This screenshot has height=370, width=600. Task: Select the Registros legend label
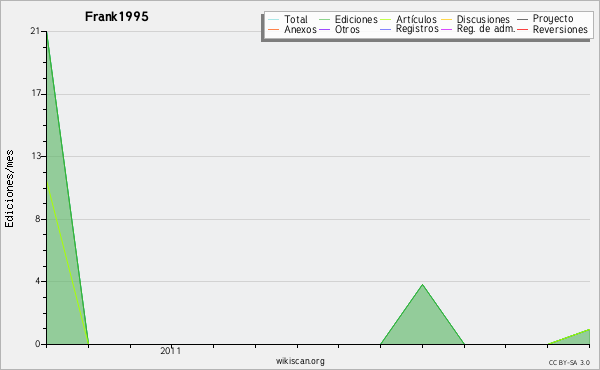417,29
